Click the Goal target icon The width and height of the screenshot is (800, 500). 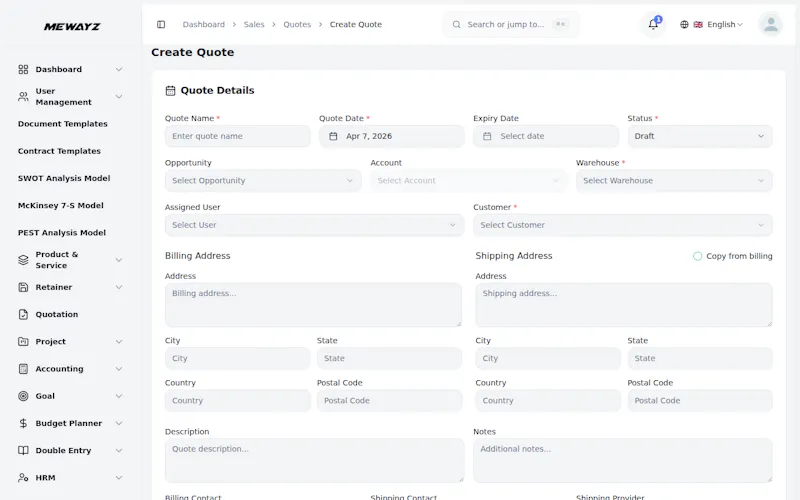[x=23, y=396]
